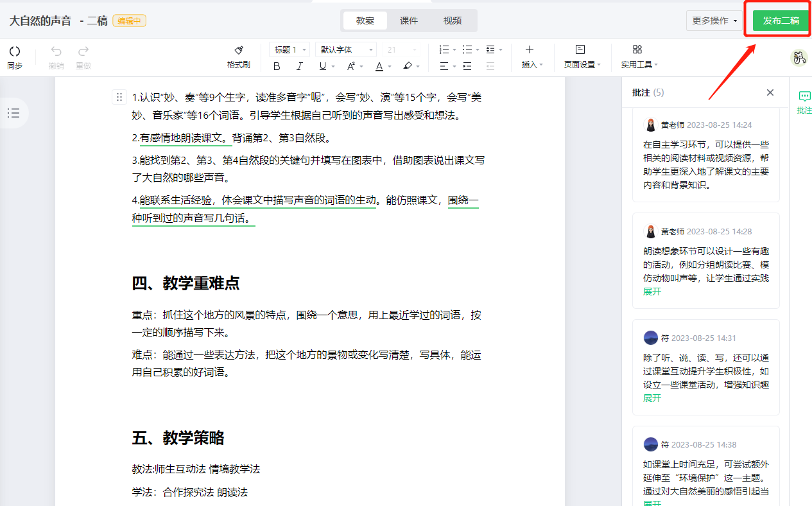Image resolution: width=812 pixels, height=506 pixels.
Task: Click the heading 五、教学策略
Action: pyautogui.click(x=178, y=439)
